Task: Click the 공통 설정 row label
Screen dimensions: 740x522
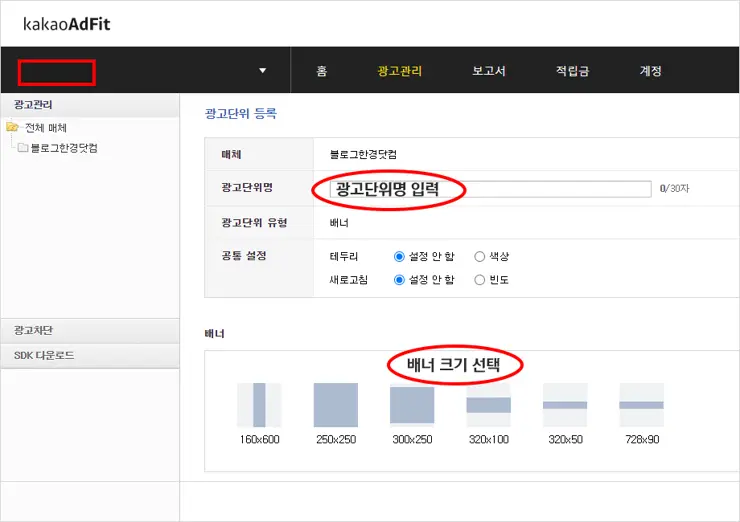Action: click(x=244, y=256)
